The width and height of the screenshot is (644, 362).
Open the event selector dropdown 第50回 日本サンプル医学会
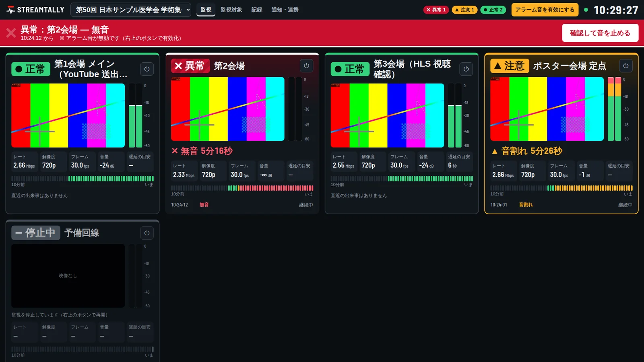(131, 10)
